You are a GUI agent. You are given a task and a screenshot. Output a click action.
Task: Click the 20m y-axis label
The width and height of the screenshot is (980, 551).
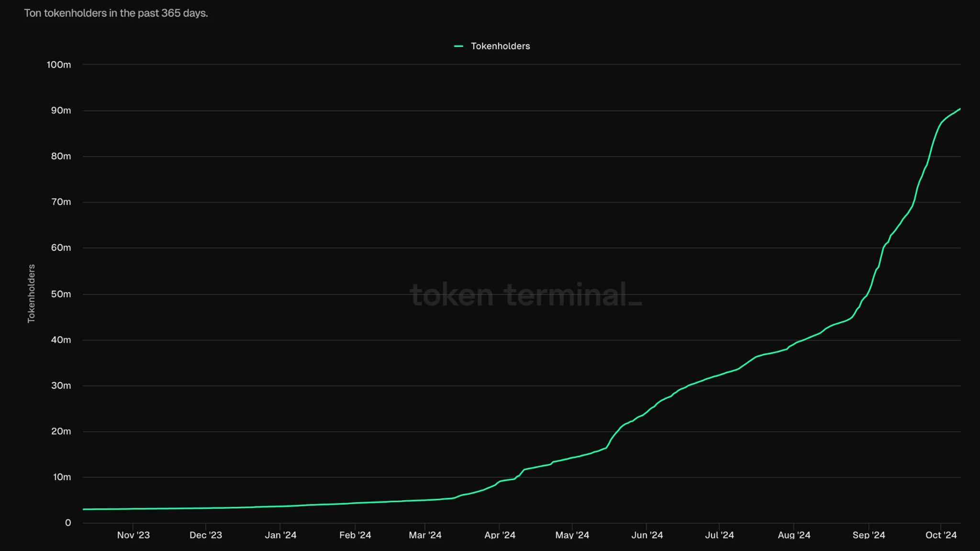tap(61, 431)
